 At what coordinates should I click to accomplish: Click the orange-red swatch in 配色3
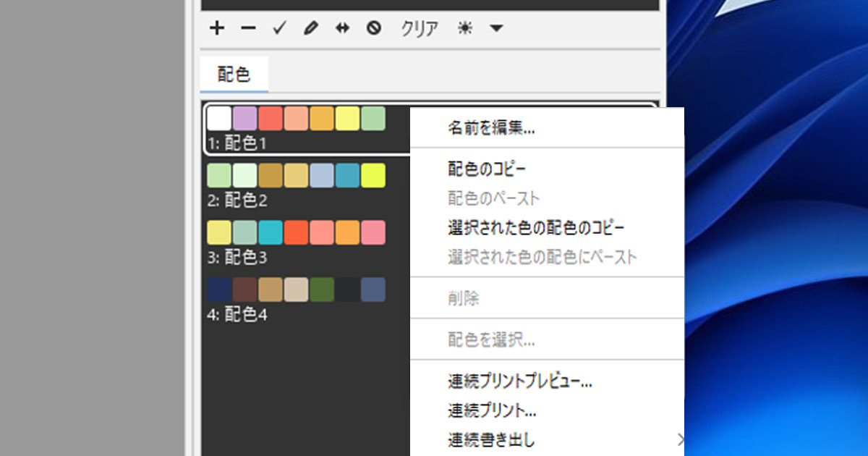pyautogui.click(x=297, y=232)
